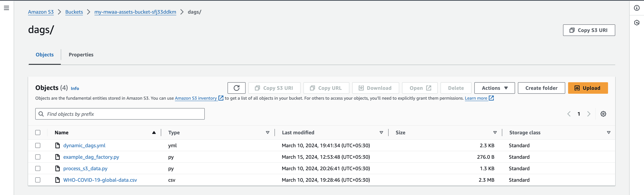Sort by Type column arrow
The height and width of the screenshot is (195, 644).
click(267, 133)
